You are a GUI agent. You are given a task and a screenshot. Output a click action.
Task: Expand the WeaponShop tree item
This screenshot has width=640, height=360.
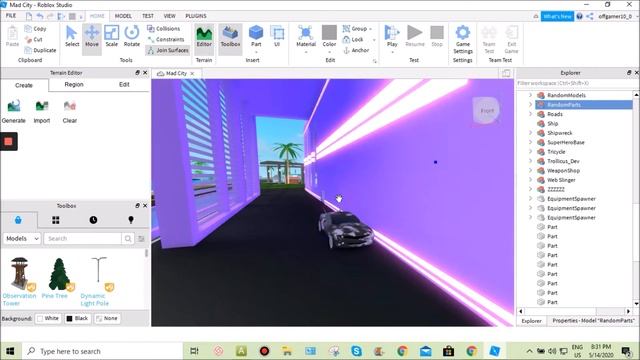pyautogui.click(x=530, y=170)
